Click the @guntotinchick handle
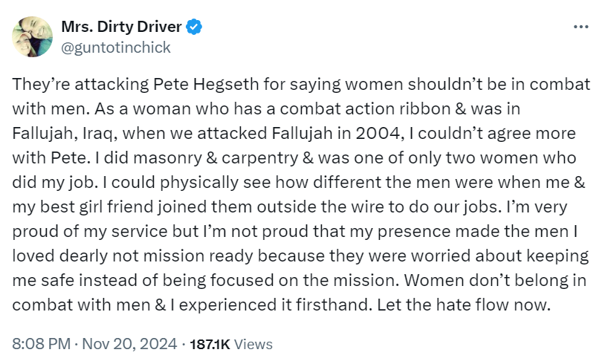Image resolution: width=608 pixels, height=364 pixels. point(117,48)
